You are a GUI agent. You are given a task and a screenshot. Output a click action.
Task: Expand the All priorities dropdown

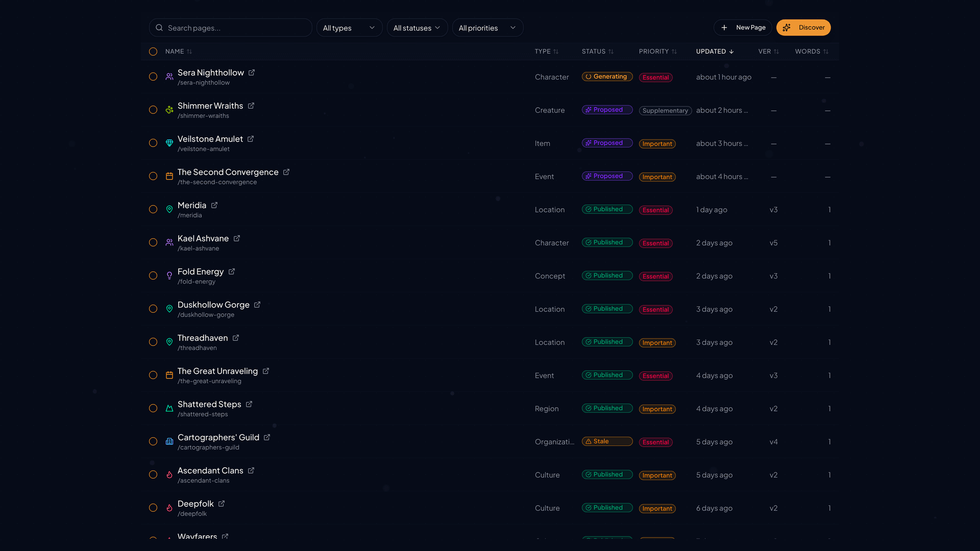click(x=487, y=28)
